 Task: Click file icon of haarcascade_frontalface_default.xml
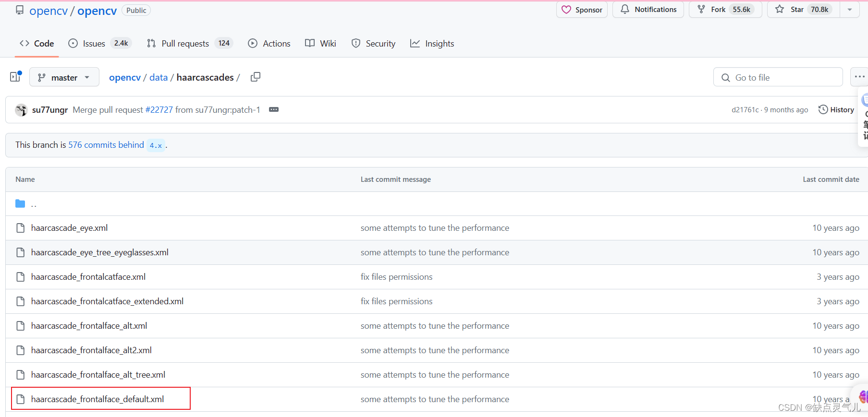20,399
